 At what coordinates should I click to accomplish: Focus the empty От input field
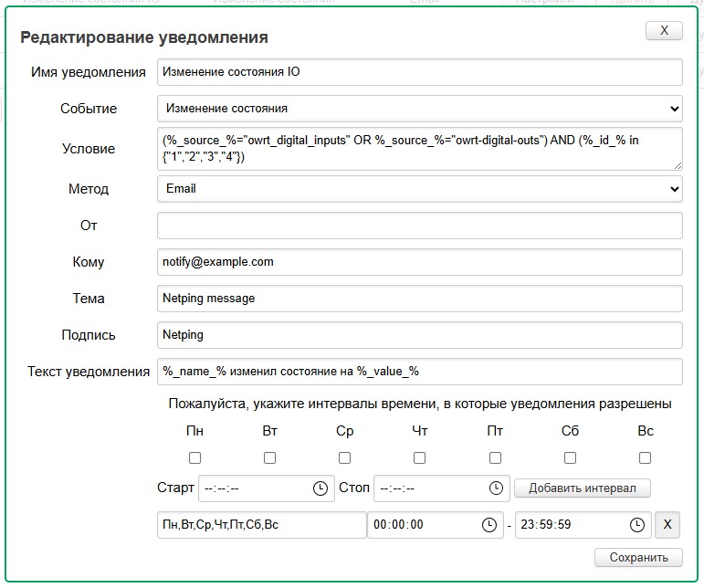coord(419,226)
